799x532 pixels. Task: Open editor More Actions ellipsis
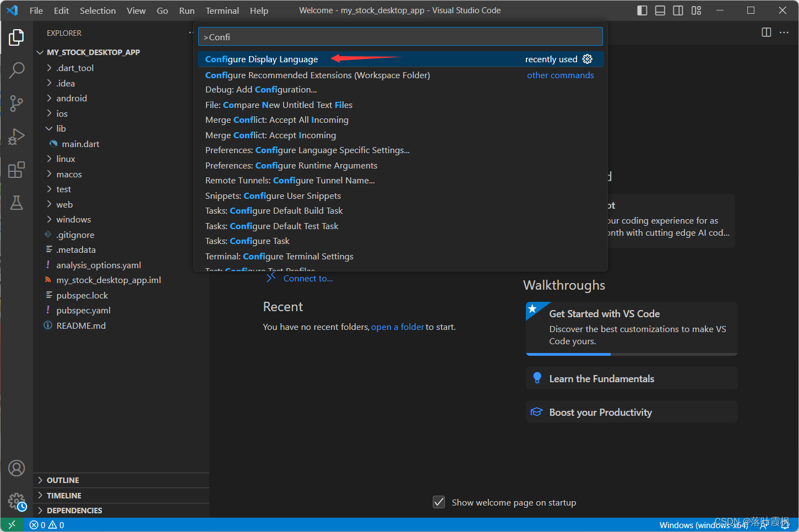784,32
